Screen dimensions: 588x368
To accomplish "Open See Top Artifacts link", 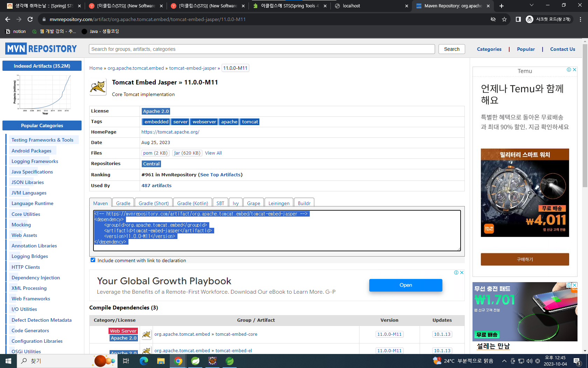I will point(220,175).
